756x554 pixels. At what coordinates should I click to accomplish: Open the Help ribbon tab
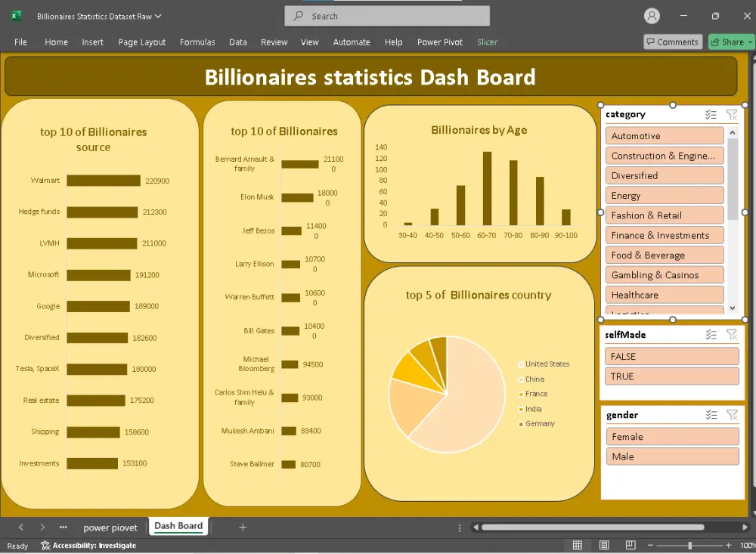click(393, 42)
